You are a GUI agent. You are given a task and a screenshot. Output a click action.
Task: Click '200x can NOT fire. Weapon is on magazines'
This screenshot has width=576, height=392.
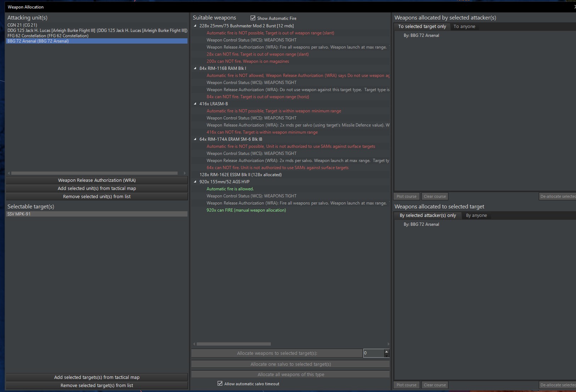[248, 61]
